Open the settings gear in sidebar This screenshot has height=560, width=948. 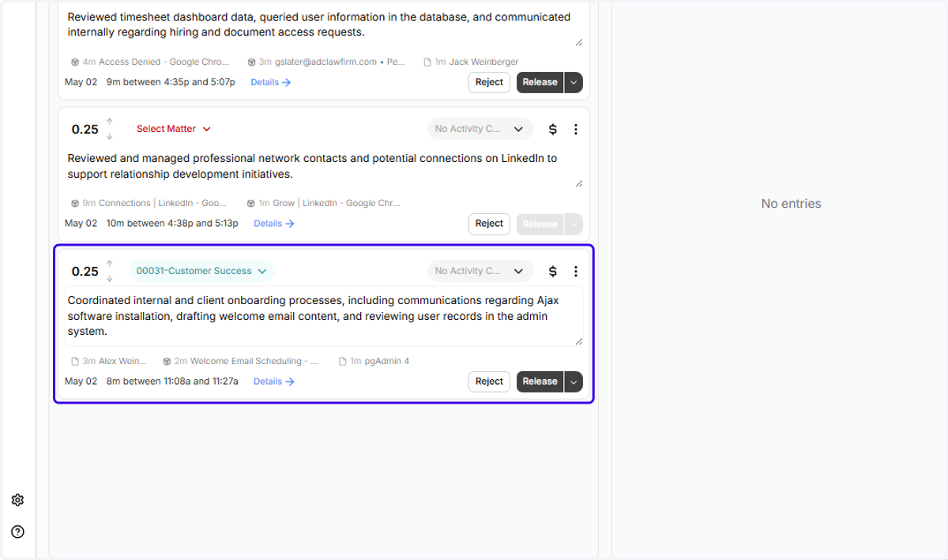pyautogui.click(x=17, y=500)
